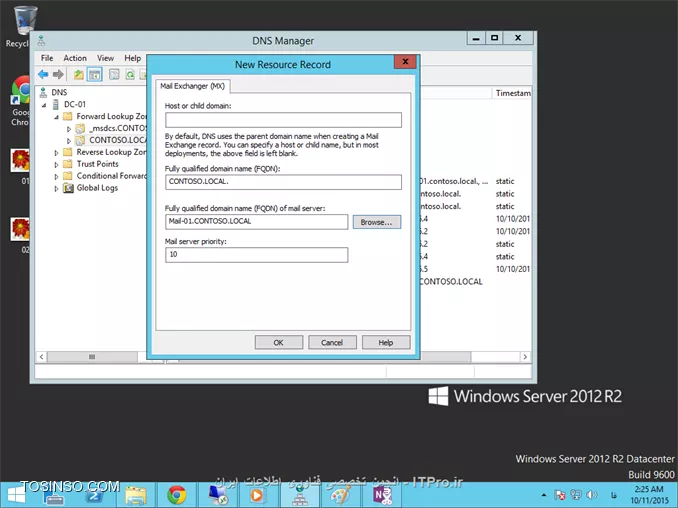678x508 pixels.
Task: Click the left scroll arrow under tree
Action: [x=42, y=357]
